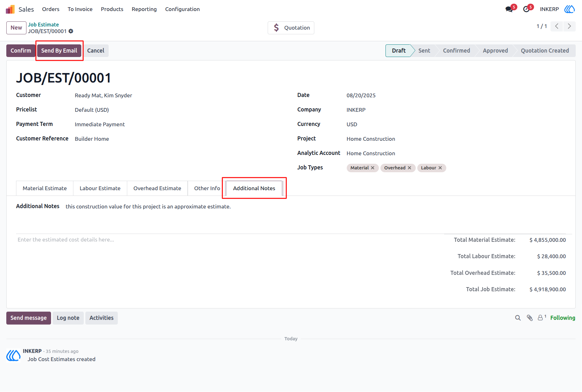Switch to the Other Info tab

[x=207, y=188]
